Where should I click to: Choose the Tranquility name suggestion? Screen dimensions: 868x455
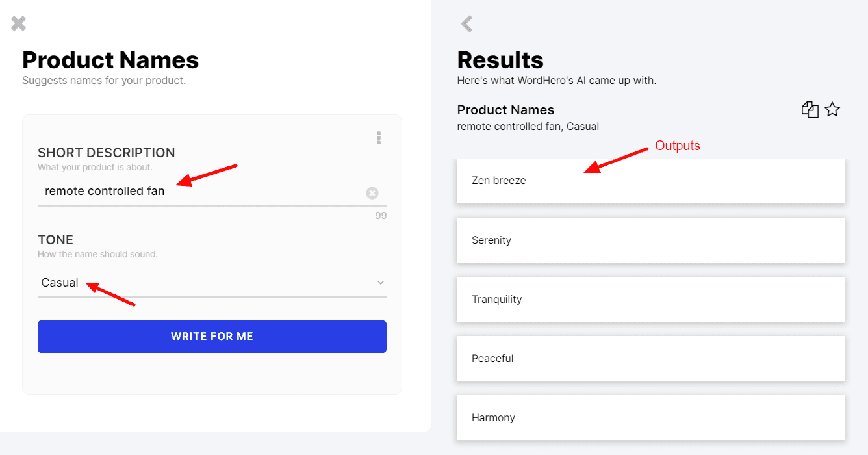pos(650,300)
